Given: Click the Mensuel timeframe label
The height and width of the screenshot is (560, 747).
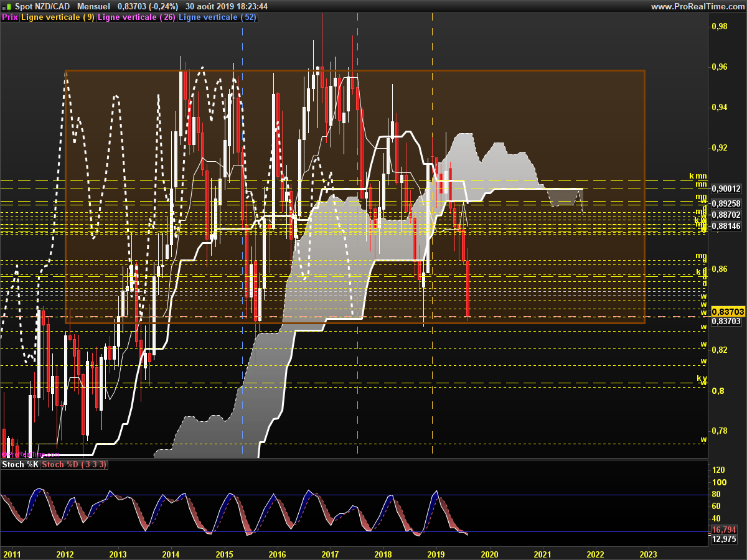Looking at the screenshot, I should [93, 6].
